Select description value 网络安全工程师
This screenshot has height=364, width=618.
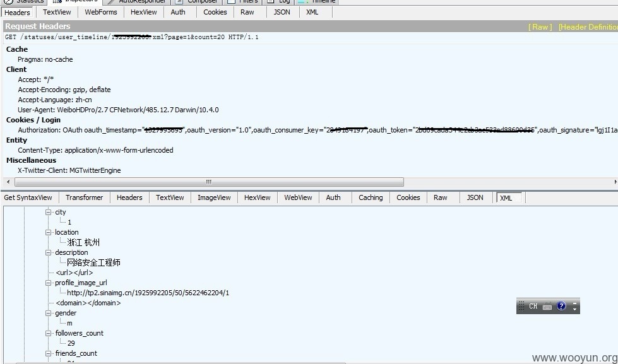pyautogui.click(x=93, y=262)
